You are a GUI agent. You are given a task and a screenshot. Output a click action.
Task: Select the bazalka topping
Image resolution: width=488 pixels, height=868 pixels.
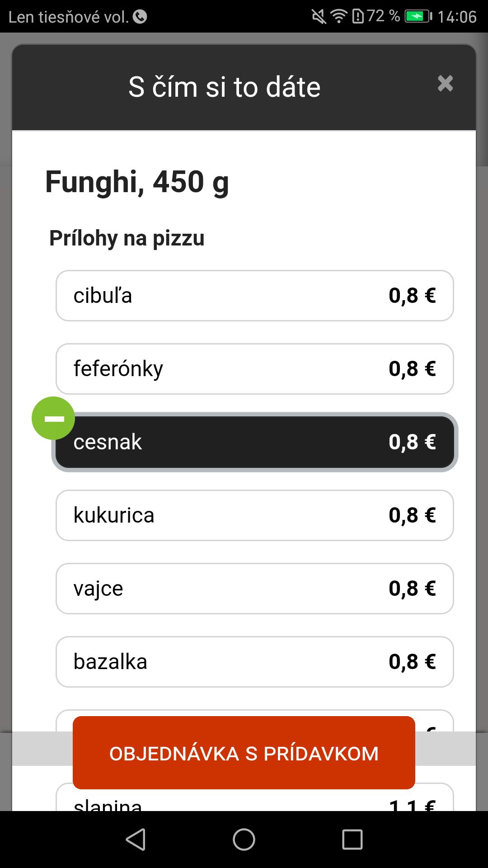click(255, 662)
